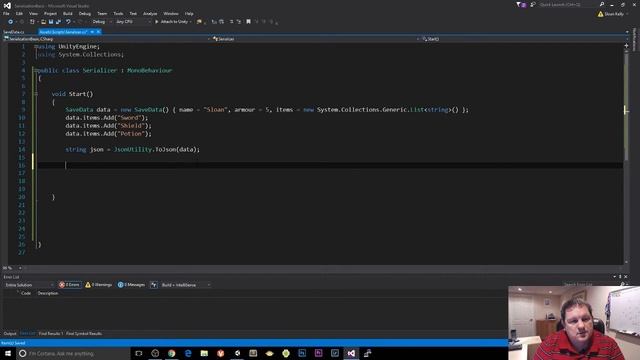This screenshot has height=360, width=640.
Task: Click the Quick Launch search magnifier icon
Action: 602,4
